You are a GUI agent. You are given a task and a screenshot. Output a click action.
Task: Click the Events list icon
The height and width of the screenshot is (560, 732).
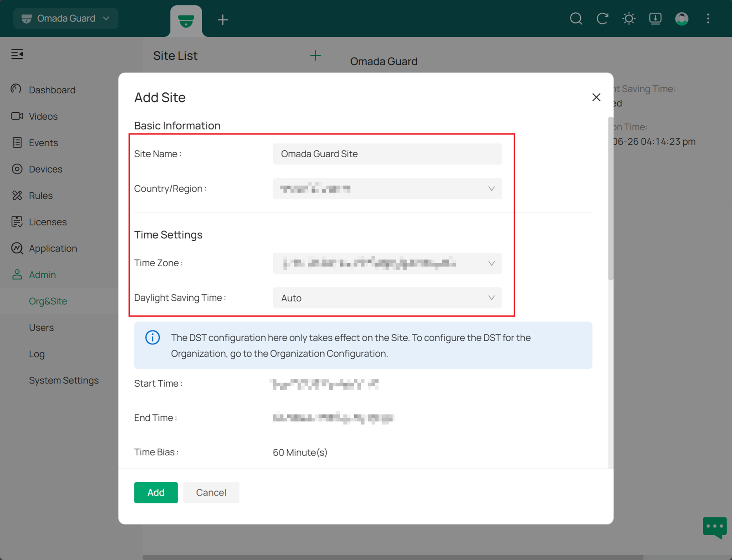17,143
